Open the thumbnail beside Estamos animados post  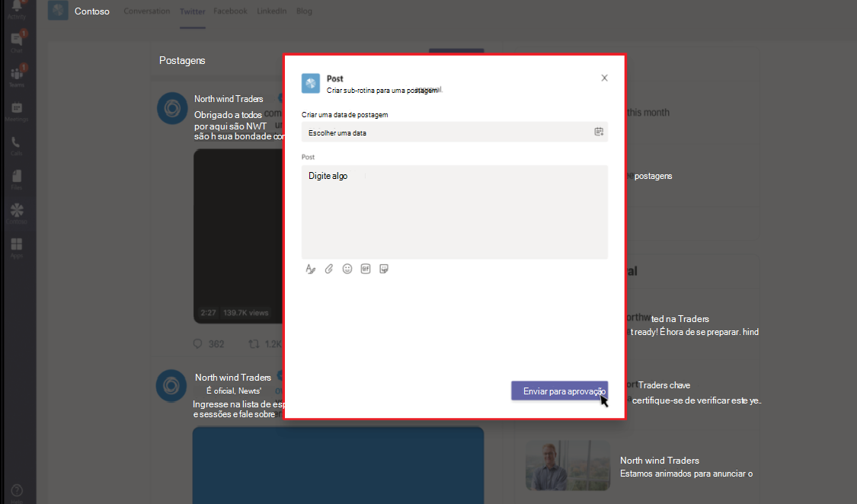click(568, 465)
